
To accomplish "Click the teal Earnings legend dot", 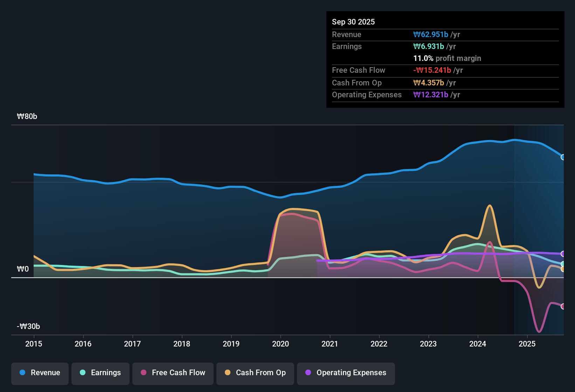I will coord(83,372).
